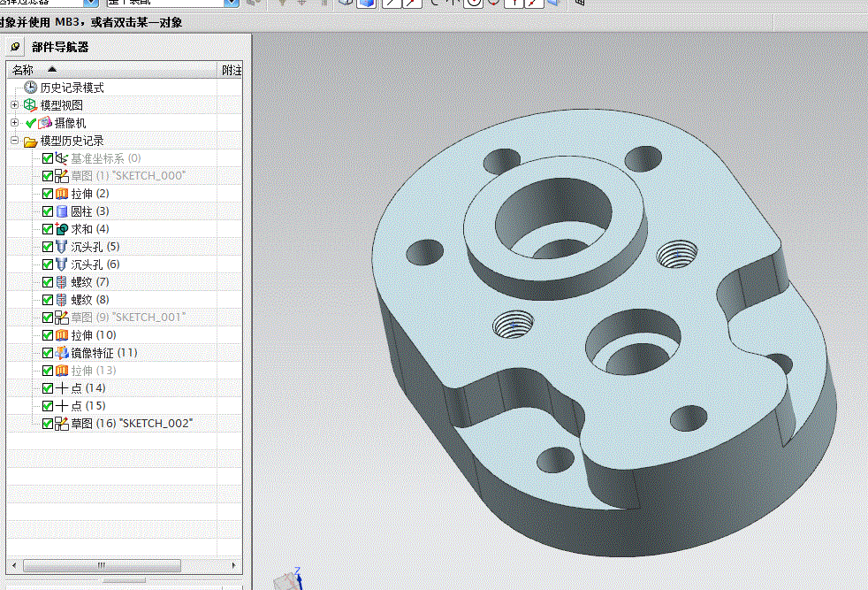Screen dimensions: 868x590
Task: Click the unite icon of 求和 (4)
Action: (62, 229)
